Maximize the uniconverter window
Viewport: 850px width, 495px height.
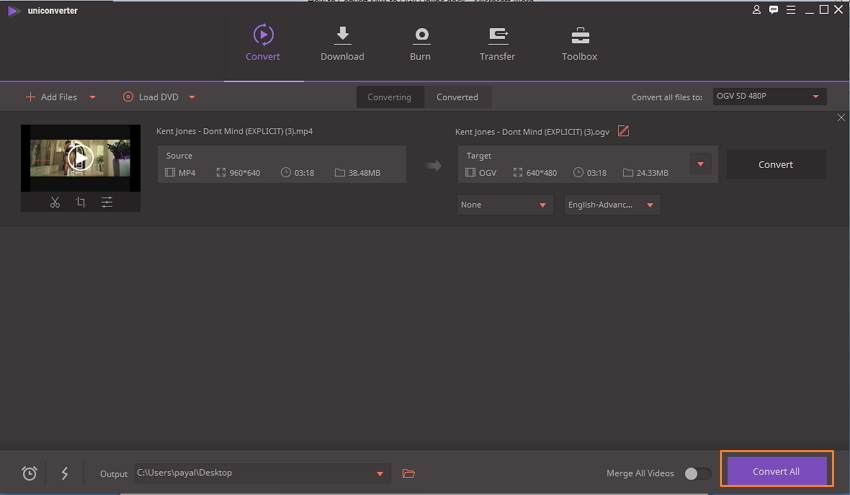pyautogui.click(x=823, y=10)
